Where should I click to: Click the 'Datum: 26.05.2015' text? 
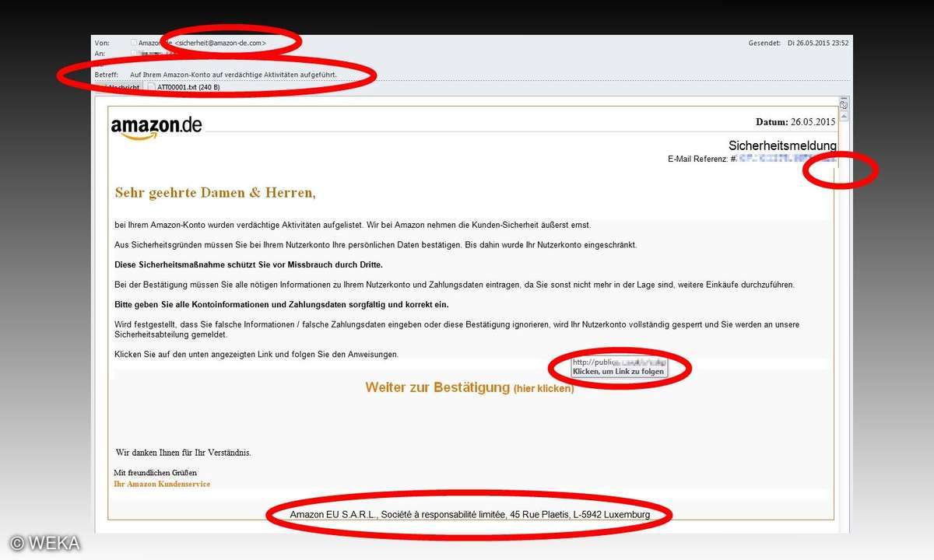point(795,122)
